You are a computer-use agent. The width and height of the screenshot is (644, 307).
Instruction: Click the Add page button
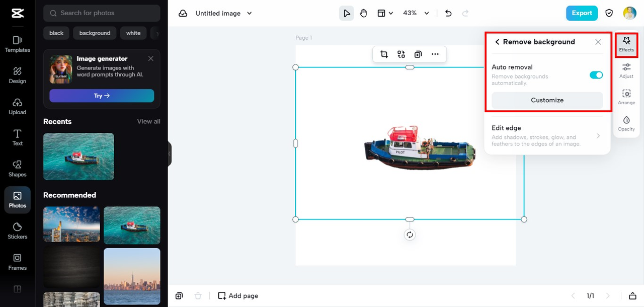click(x=238, y=296)
